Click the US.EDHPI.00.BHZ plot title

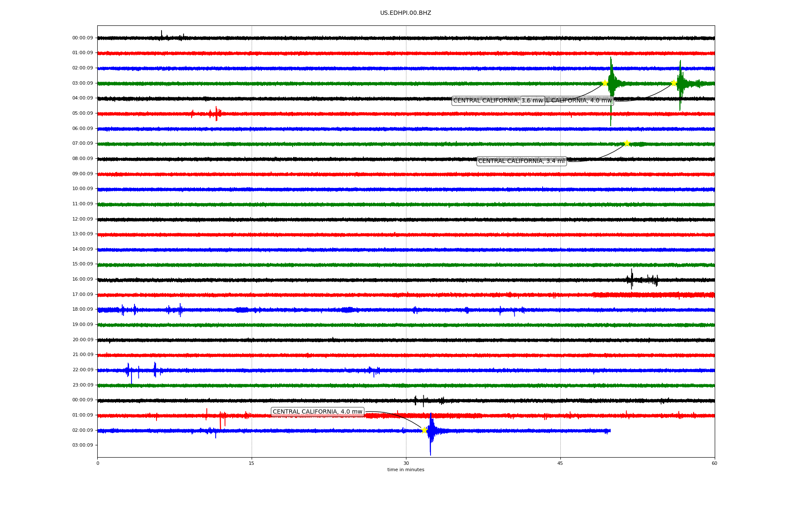pyautogui.click(x=405, y=13)
